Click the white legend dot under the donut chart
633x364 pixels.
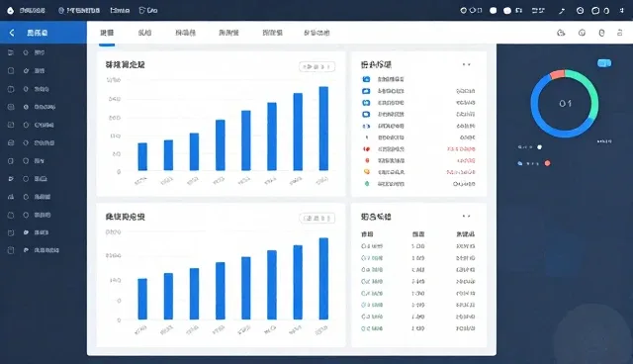click(539, 147)
